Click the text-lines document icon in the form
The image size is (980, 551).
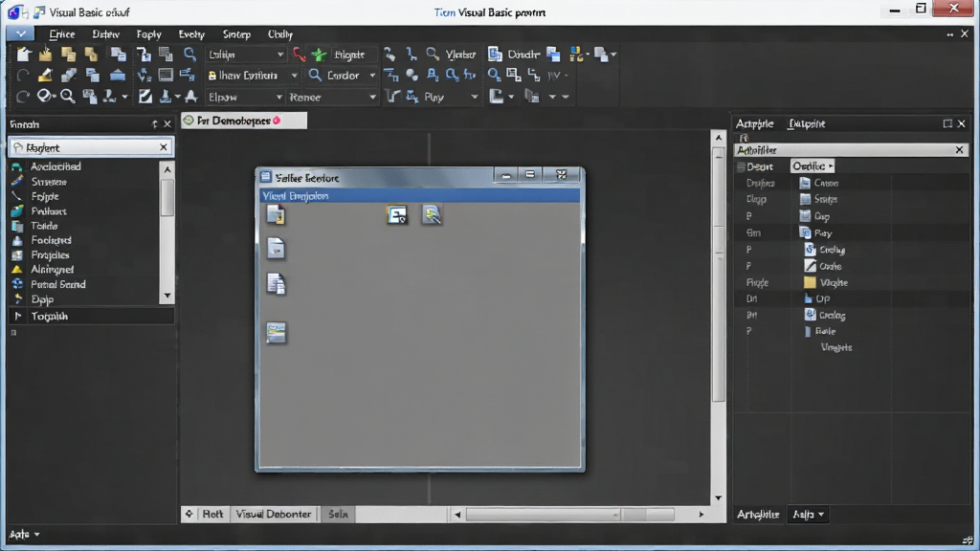coord(276,283)
